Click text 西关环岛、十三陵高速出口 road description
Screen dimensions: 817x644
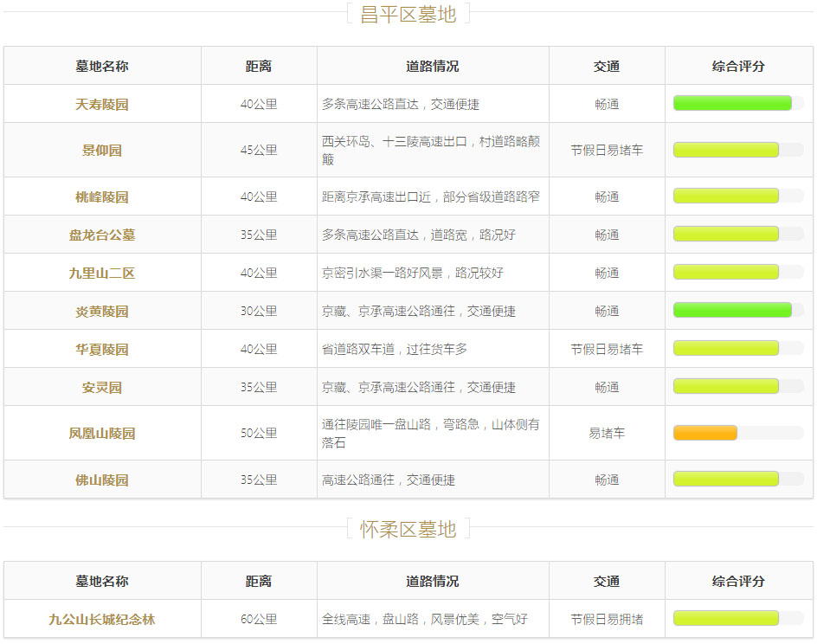point(430,150)
